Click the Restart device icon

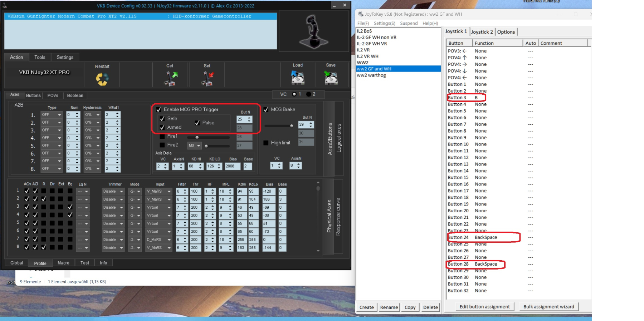[x=102, y=79]
